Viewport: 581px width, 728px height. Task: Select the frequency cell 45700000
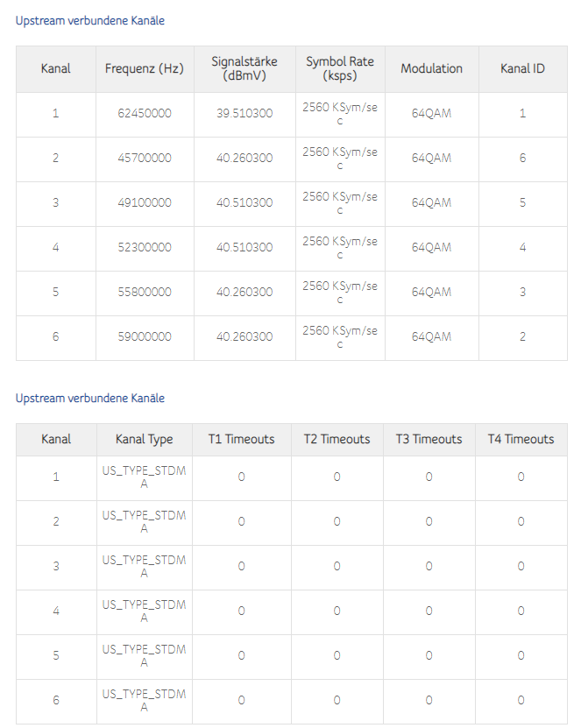click(145, 159)
